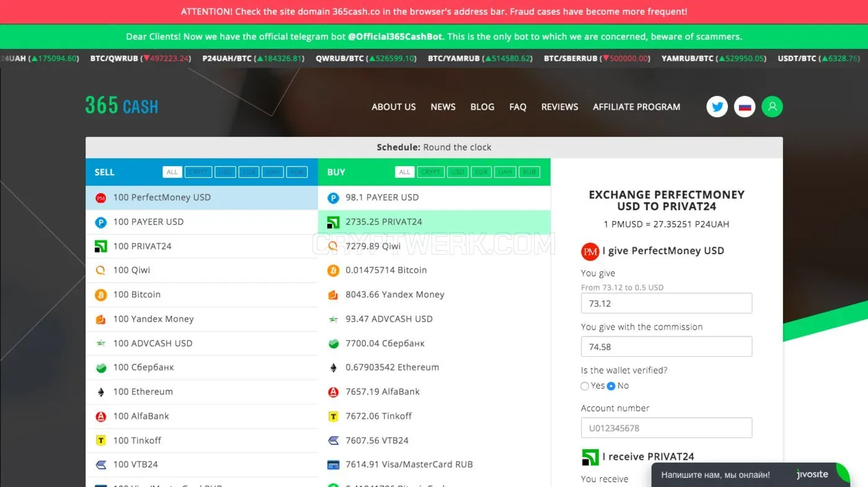Filter Sell list by RUB
868x487 pixels.
[297, 172]
